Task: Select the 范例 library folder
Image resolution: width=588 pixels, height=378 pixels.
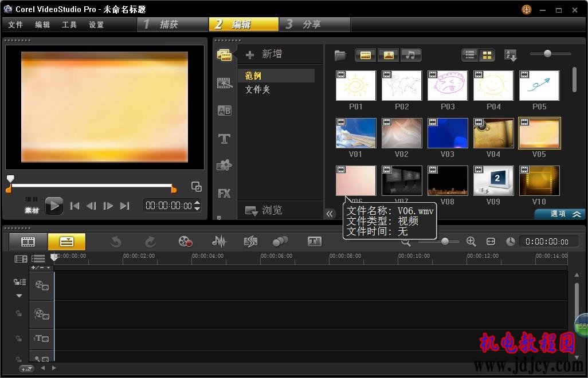Action: pos(276,76)
